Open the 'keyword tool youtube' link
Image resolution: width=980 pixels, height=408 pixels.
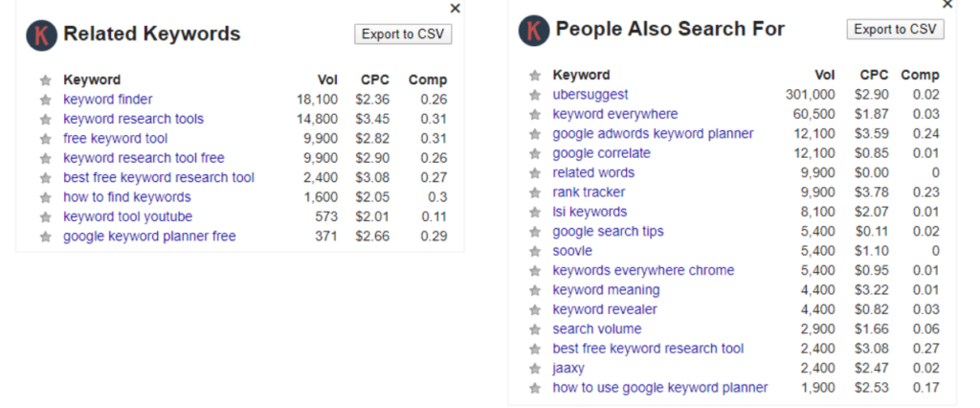point(127,216)
